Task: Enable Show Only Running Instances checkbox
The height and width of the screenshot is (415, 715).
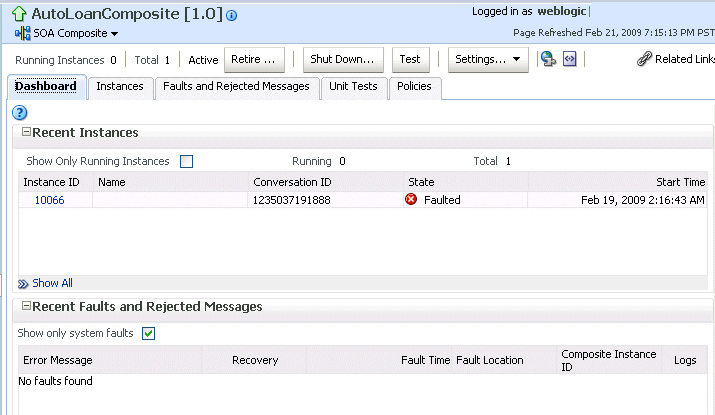Action: coord(187,161)
